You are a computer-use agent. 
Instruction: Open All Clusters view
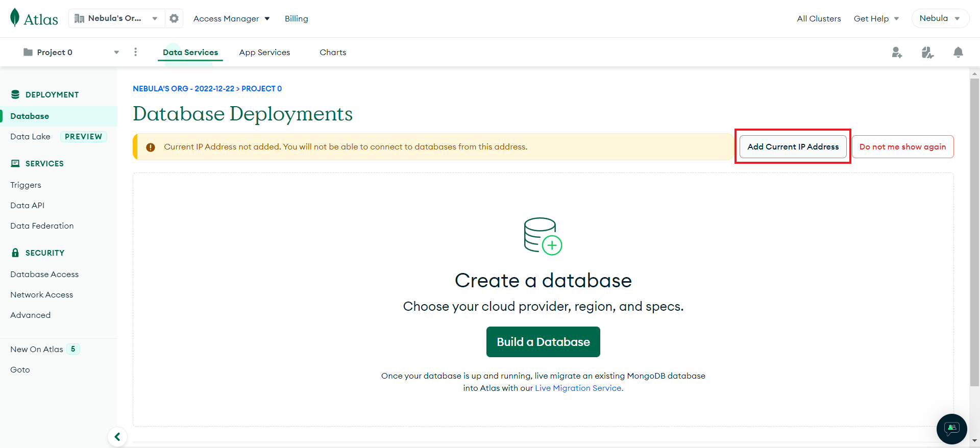point(819,18)
